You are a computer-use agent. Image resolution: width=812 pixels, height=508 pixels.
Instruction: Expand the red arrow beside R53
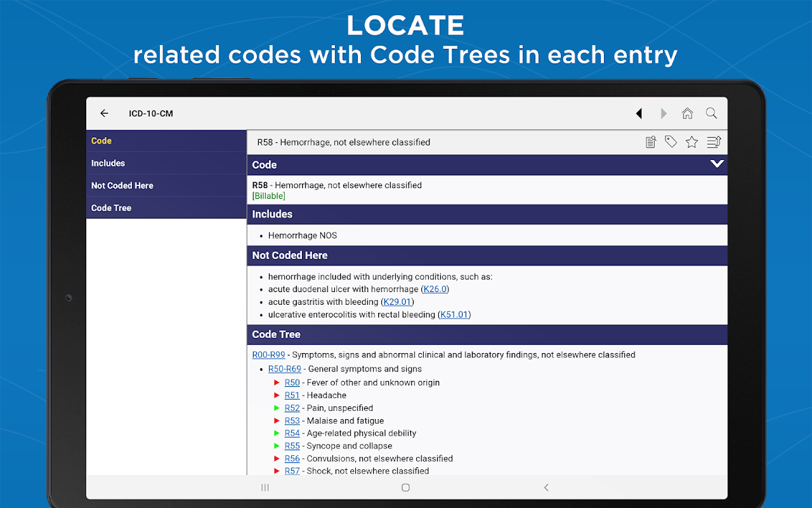(x=277, y=421)
